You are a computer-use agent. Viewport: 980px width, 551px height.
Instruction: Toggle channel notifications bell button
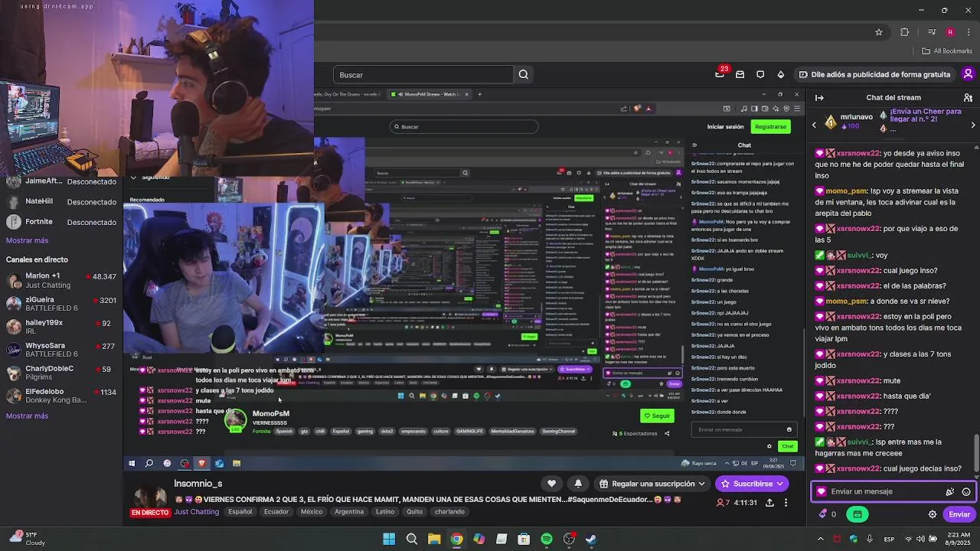[x=578, y=484]
